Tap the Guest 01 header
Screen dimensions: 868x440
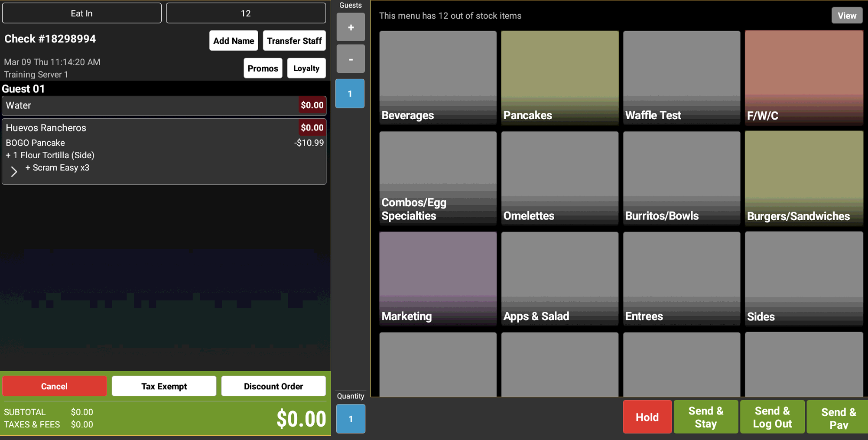pyautogui.click(x=23, y=89)
